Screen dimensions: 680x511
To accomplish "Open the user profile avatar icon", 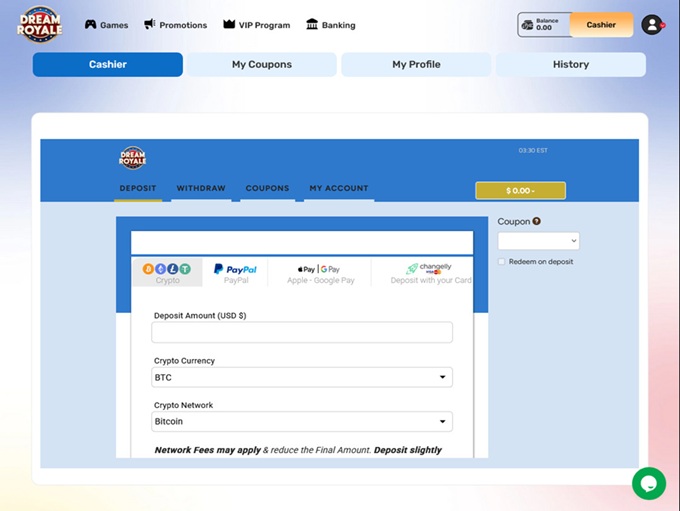I will click(x=652, y=25).
